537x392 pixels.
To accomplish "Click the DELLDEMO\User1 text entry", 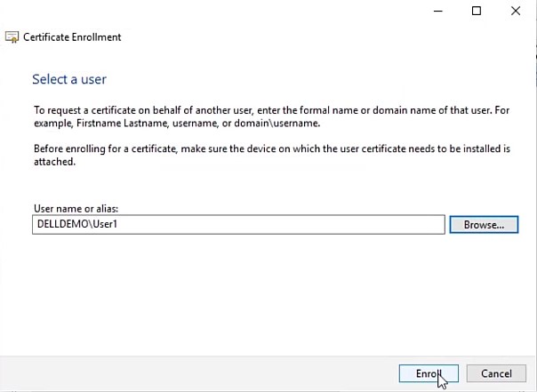I will coord(75,225).
